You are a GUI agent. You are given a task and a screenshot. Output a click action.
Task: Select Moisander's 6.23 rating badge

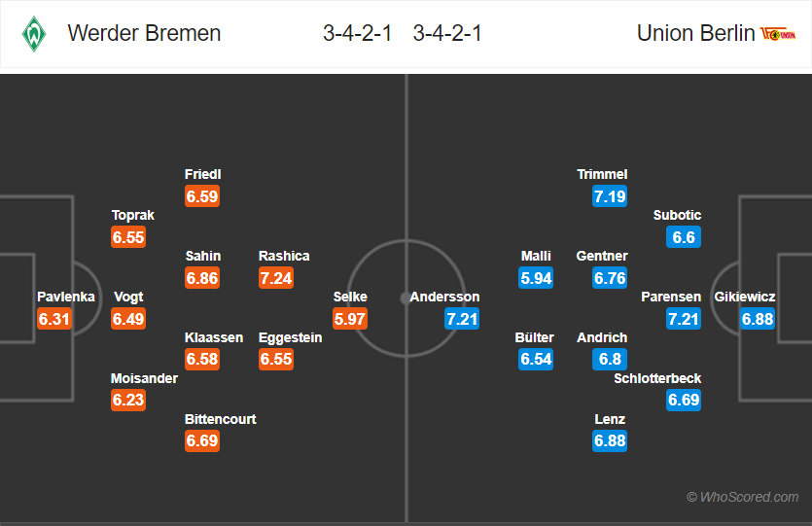coord(128,401)
